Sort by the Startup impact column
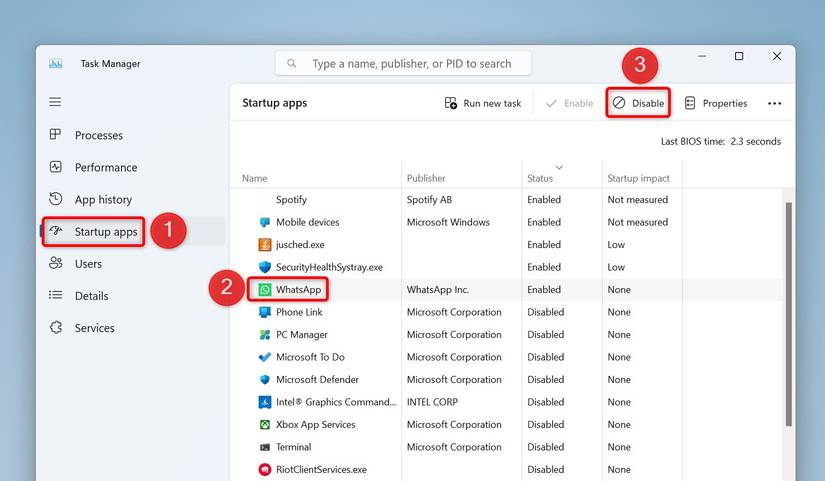The width and height of the screenshot is (825, 481). 638,178
